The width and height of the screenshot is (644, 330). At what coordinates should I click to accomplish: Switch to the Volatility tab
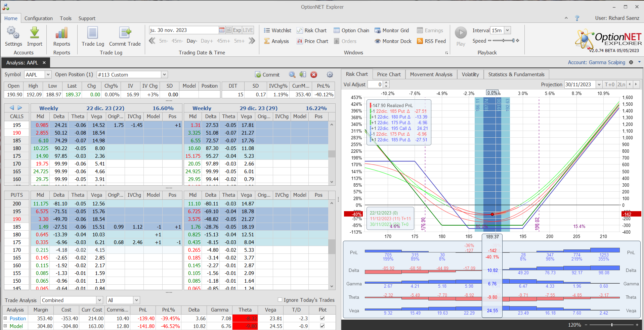[x=470, y=75]
